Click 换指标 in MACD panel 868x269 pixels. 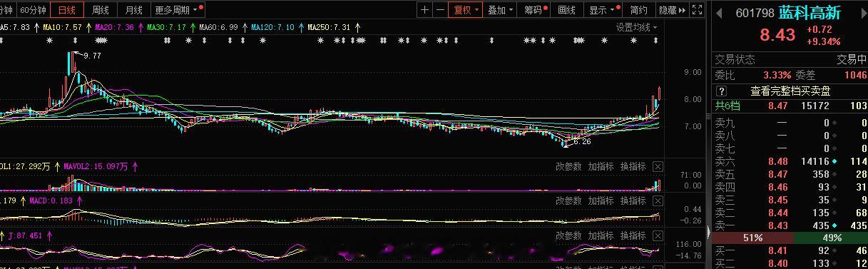[x=633, y=201]
